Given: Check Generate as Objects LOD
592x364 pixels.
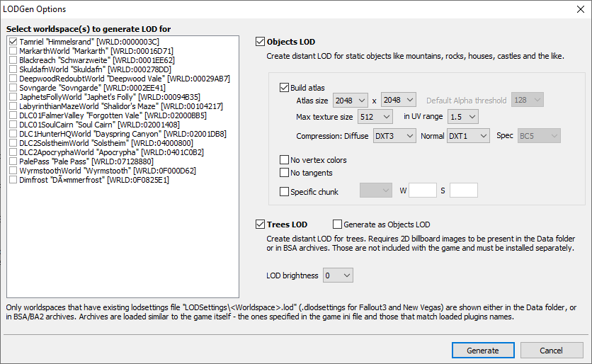Looking at the screenshot, I should (x=337, y=224).
